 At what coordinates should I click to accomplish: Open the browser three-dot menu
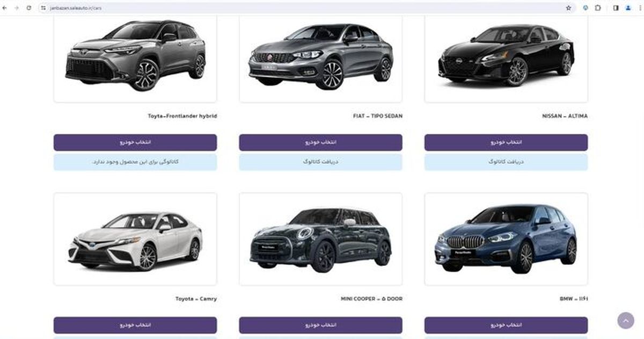(640, 8)
